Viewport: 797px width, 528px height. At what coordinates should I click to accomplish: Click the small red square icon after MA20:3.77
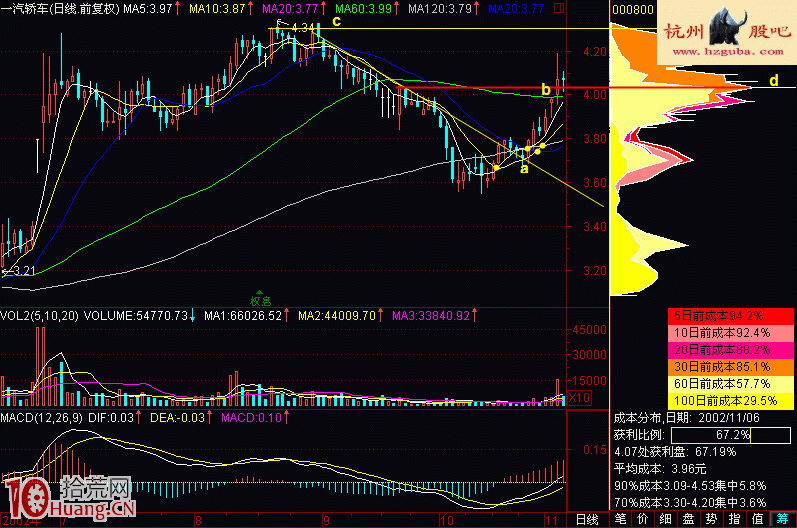(559, 9)
